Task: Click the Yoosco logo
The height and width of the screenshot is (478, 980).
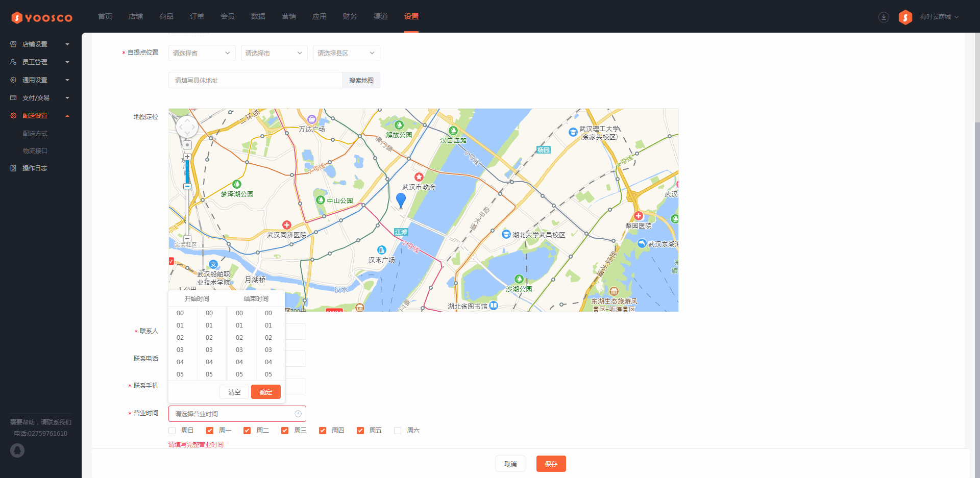Action: 42,18
